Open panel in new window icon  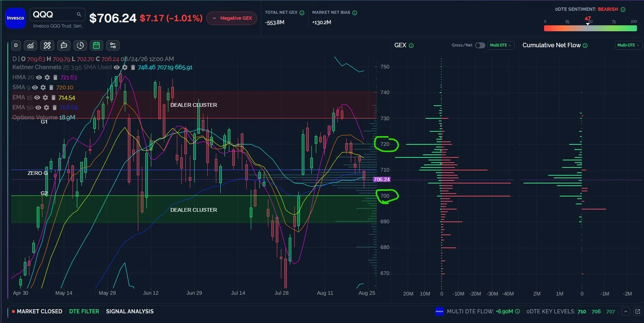[638, 311]
